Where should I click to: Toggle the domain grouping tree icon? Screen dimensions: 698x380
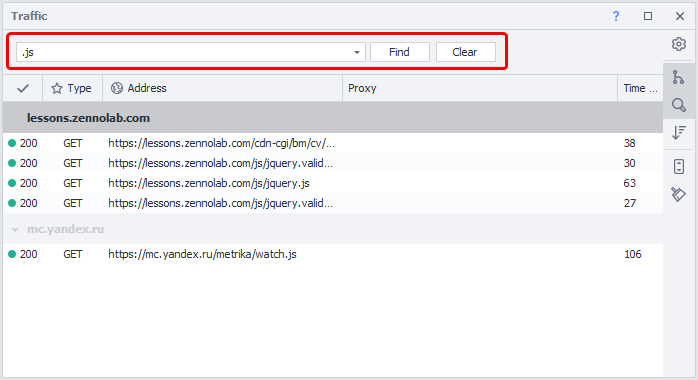coord(678,77)
